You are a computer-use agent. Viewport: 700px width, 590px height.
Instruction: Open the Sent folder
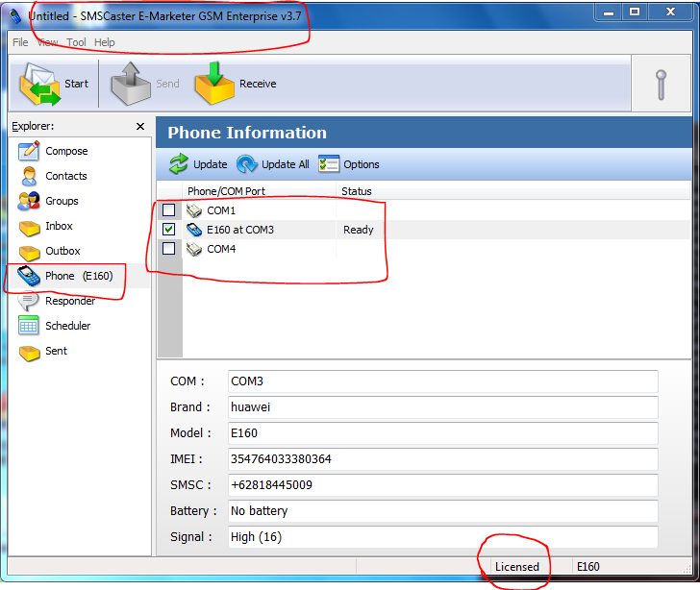click(43, 352)
